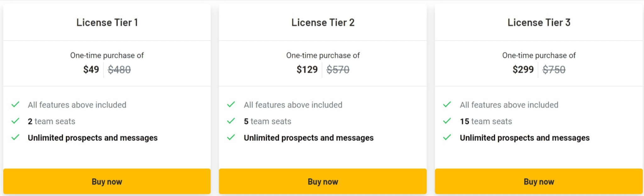Select the License Tier 2 heading
The height and width of the screenshot is (196, 644).
pos(323,23)
